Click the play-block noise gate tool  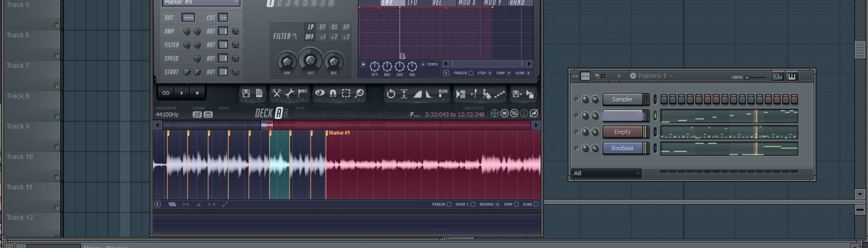[461, 94]
